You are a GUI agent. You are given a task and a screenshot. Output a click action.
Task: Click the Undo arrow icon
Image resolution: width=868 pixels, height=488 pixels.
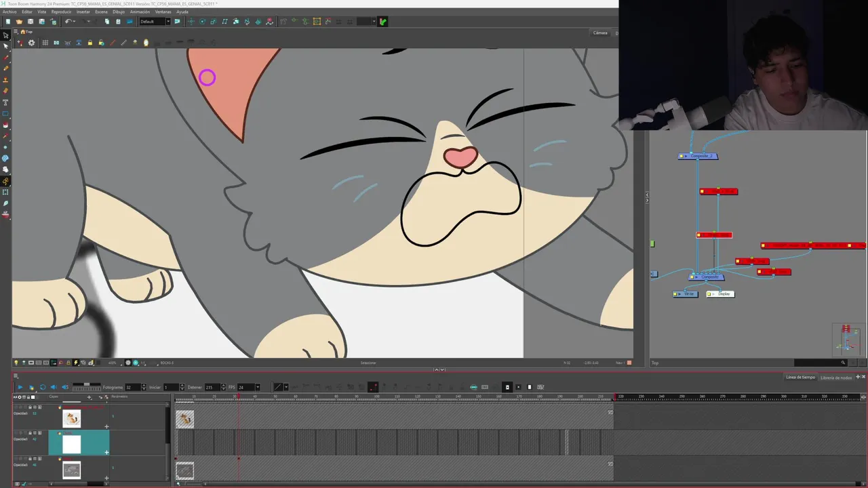pyautogui.click(x=68, y=22)
